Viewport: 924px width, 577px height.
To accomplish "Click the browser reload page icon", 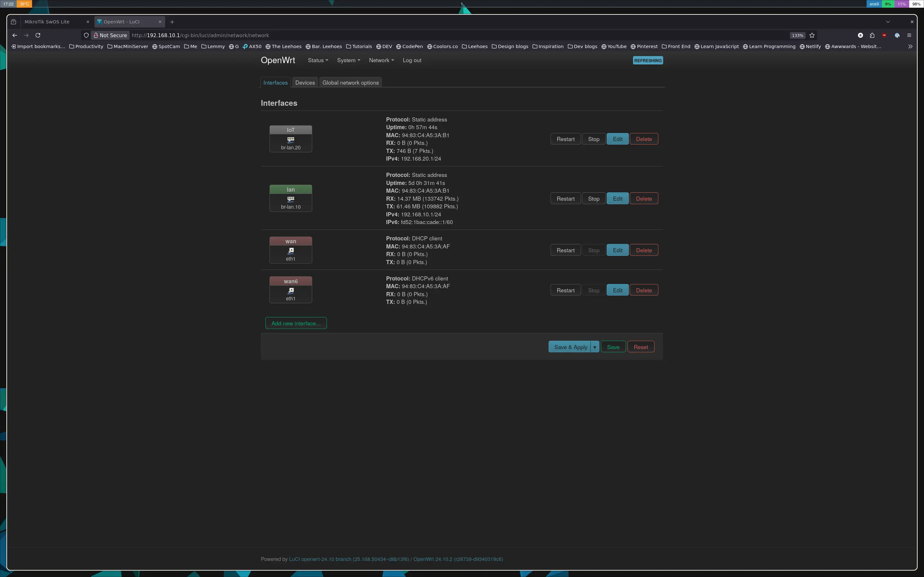I will [38, 35].
